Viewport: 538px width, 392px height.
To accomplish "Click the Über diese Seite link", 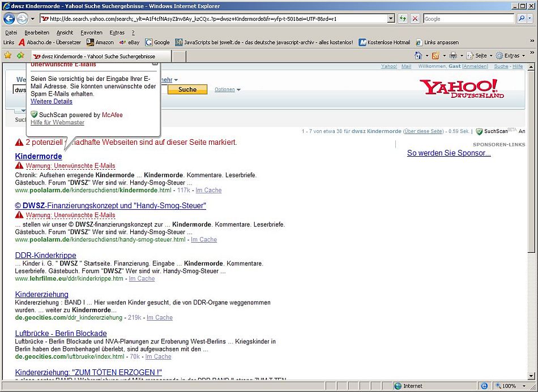I will [423, 131].
